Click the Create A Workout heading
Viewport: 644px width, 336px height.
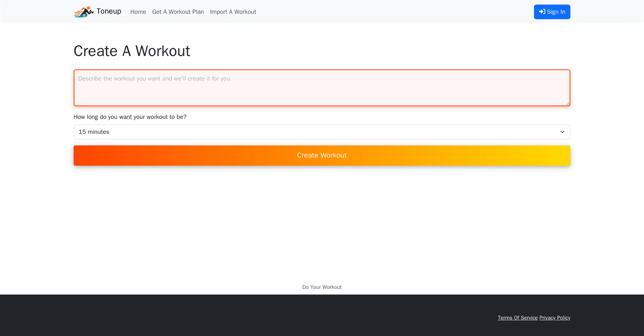(x=132, y=51)
